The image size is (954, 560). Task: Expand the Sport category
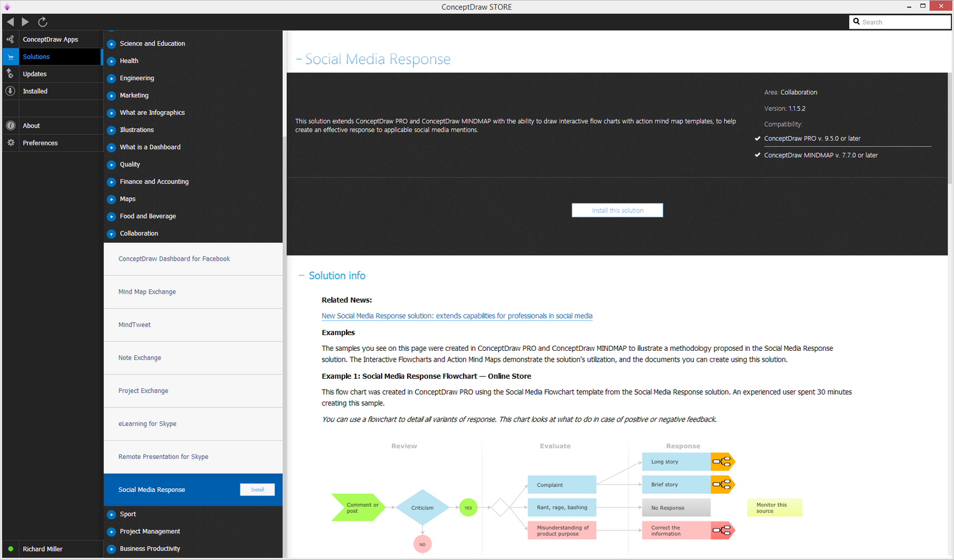[x=111, y=514]
